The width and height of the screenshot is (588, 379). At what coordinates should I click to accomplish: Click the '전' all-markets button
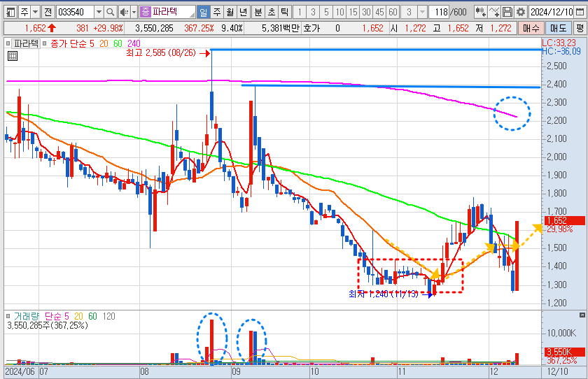click(x=48, y=13)
